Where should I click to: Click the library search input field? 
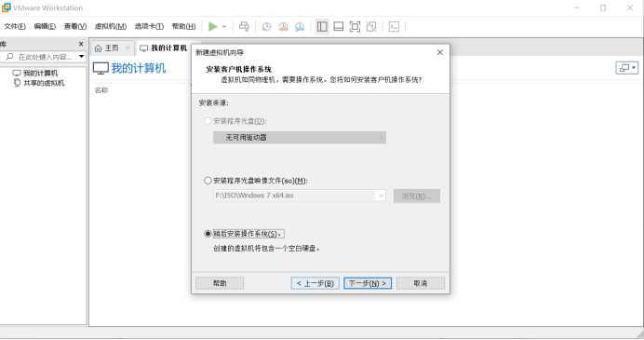tap(46, 57)
